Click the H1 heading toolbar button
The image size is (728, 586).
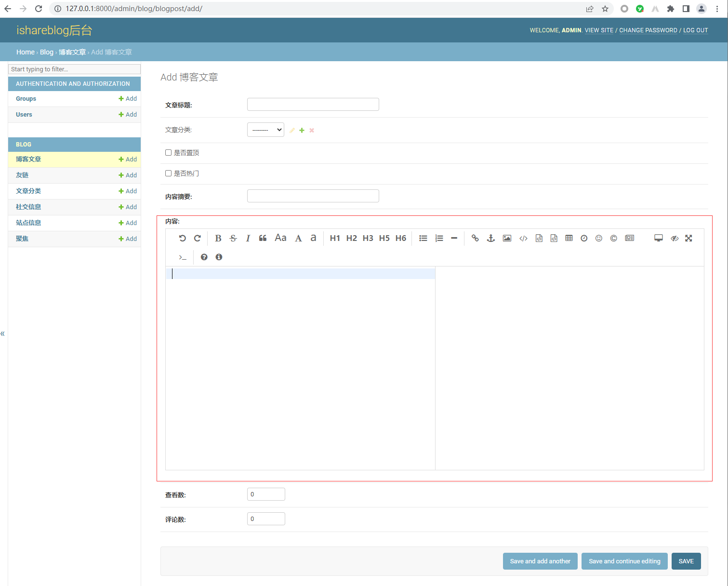(335, 238)
